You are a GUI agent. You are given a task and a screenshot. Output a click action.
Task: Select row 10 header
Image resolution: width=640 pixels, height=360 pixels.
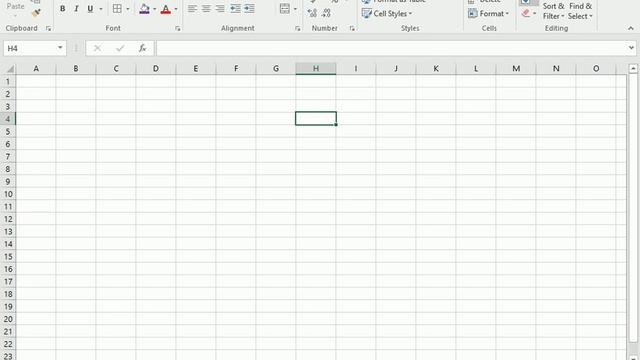(8, 194)
